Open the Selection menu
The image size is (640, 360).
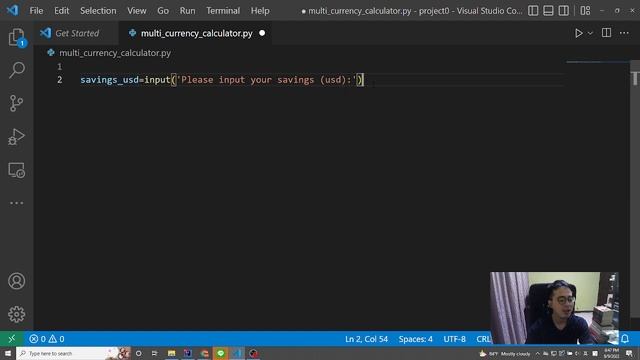tap(98, 11)
